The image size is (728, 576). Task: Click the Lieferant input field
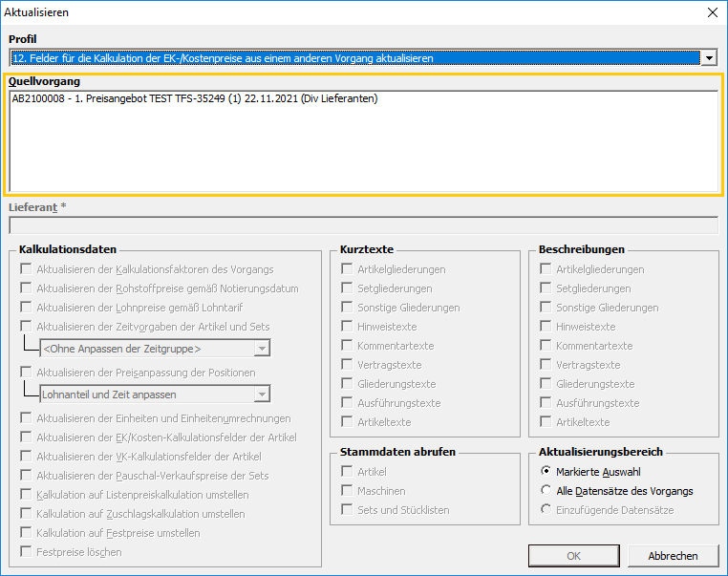[x=363, y=225]
